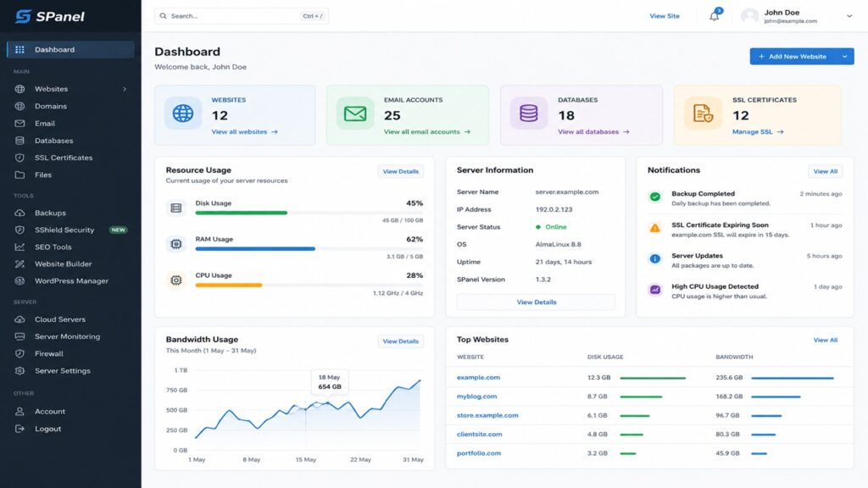Open the John Doe user menu chevron
The width and height of the screenshot is (868, 488).
849,17
